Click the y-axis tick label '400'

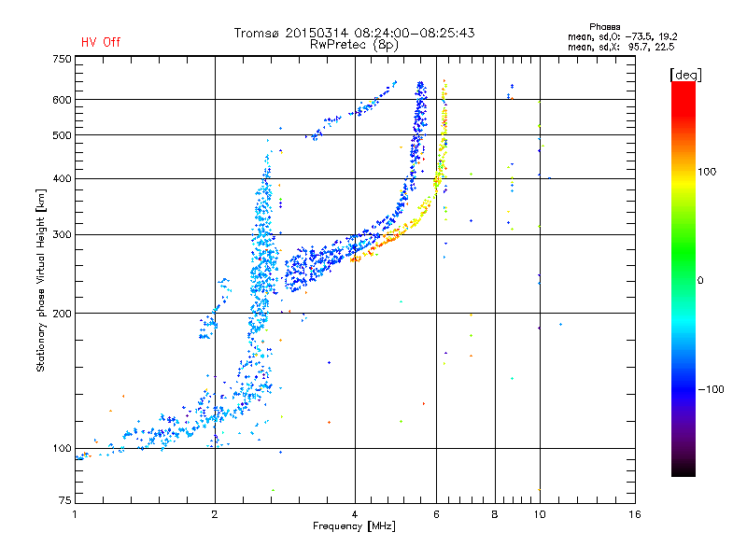(62, 178)
